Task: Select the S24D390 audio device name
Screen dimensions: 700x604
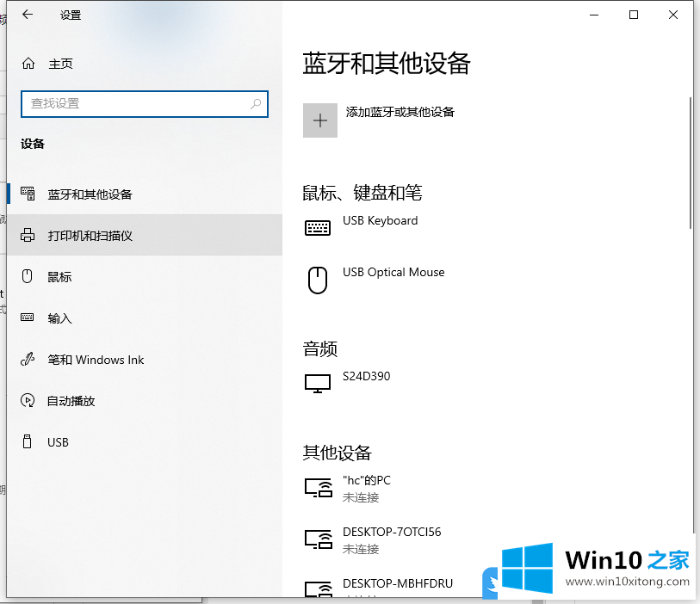Action: point(366,376)
